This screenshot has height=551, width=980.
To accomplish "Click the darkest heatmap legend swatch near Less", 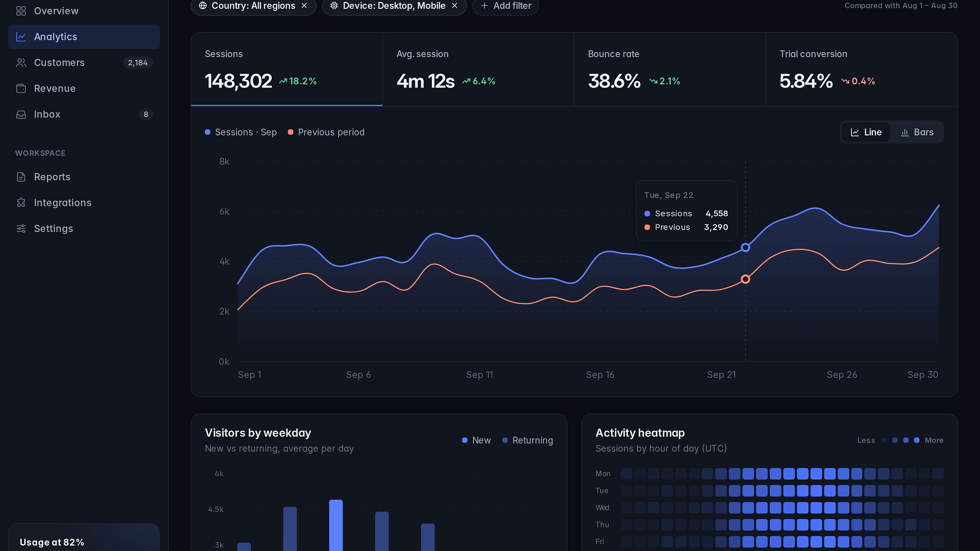I will 884,440.
